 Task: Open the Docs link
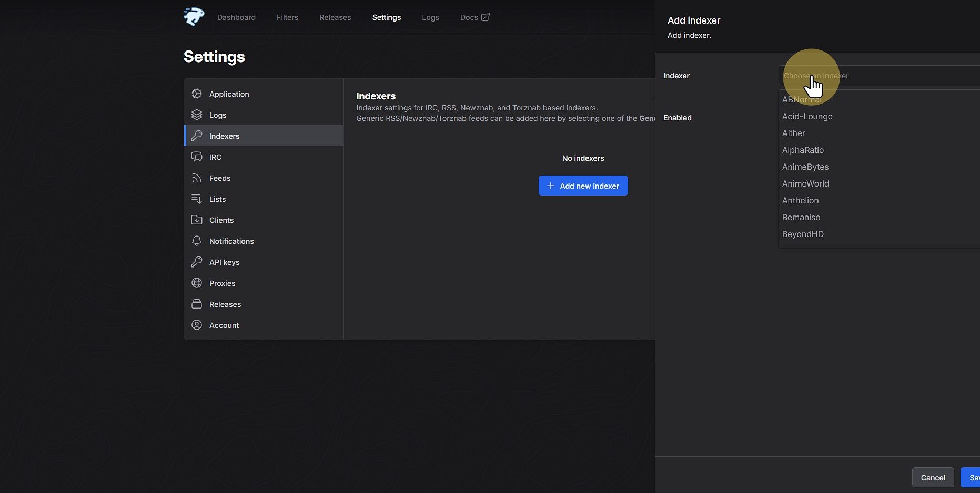tap(474, 17)
